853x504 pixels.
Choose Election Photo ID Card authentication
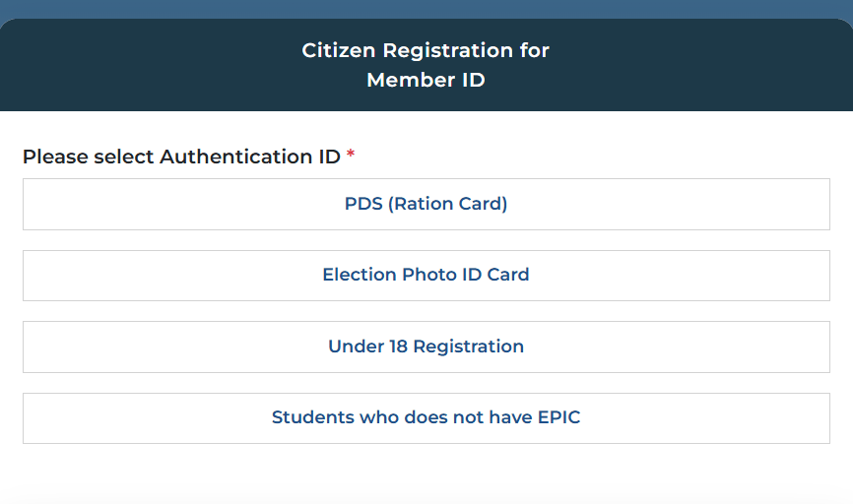(x=426, y=276)
